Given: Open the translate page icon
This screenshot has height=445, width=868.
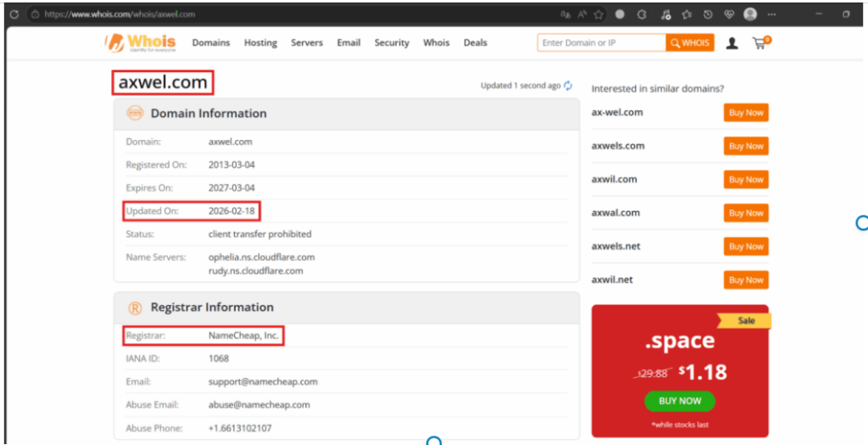Looking at the screenshot, I should 565,15.
